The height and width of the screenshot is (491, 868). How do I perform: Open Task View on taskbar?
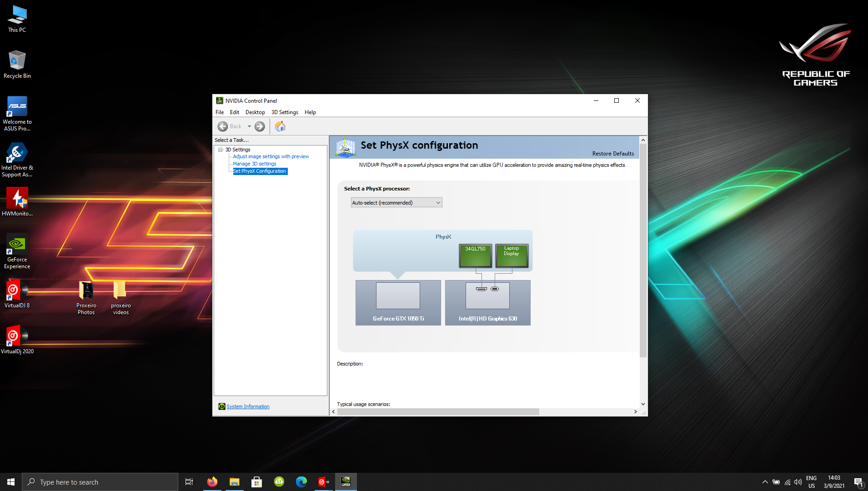pyautogui.click(x=189, y=482)
